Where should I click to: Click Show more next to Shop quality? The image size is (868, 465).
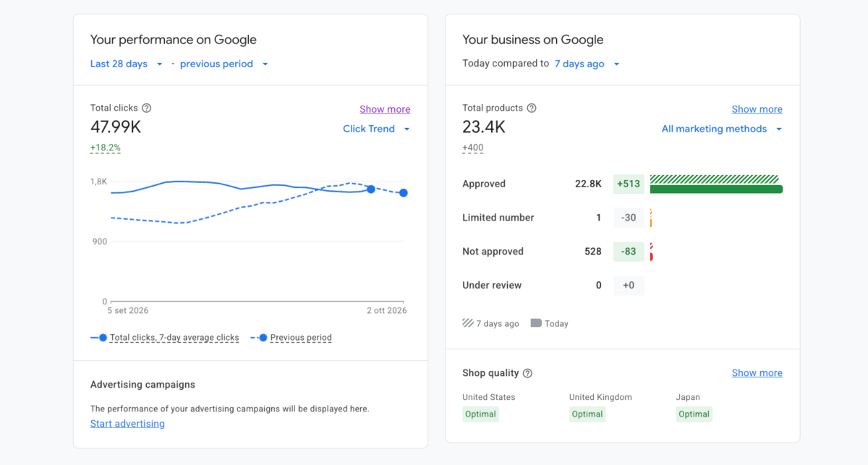point(757,373)
